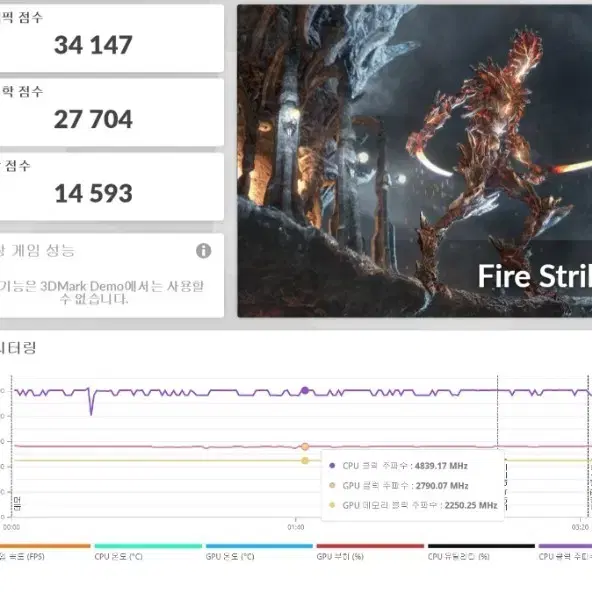Click the info icon on game performance card
The height and width of the screenshot is (592, 592).
coord(204,251)
